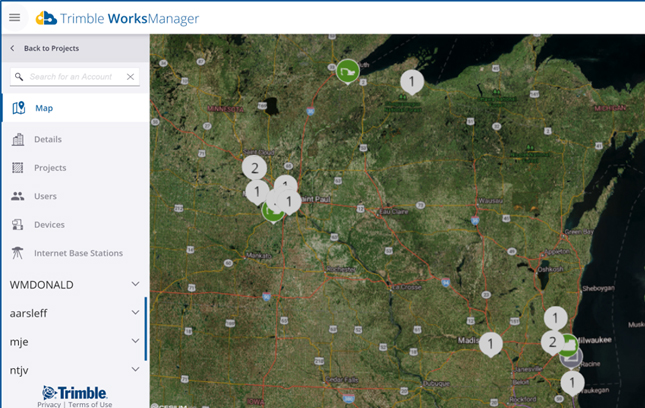Click the Users people icon
The height and width of the screenshot is (408, 645).
coord(18,196)
